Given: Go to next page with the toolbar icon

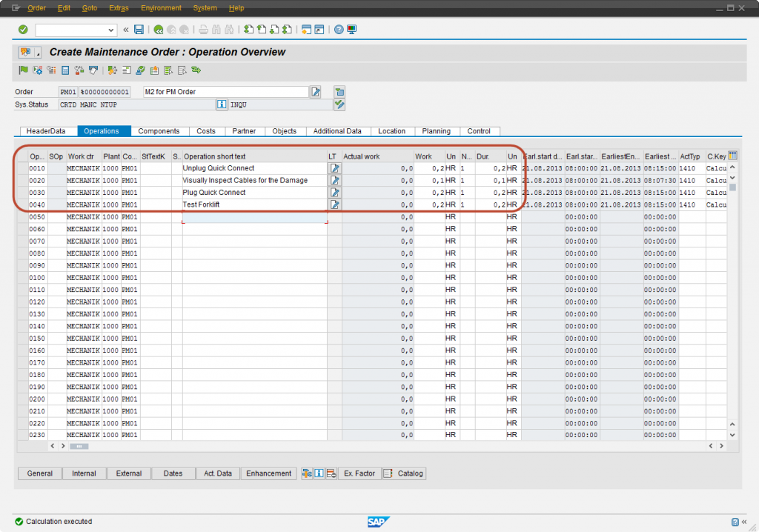Looking at the screenshot, I should coord(274,30).
